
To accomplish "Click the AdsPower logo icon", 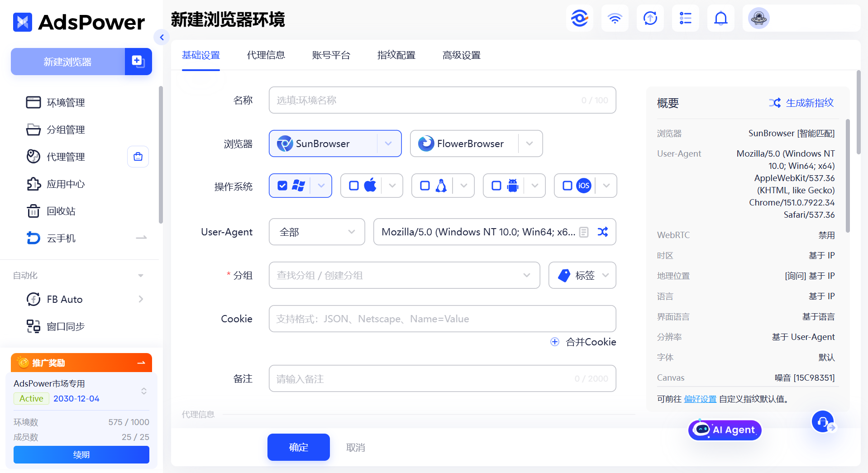I will click(x=23, y=22).
